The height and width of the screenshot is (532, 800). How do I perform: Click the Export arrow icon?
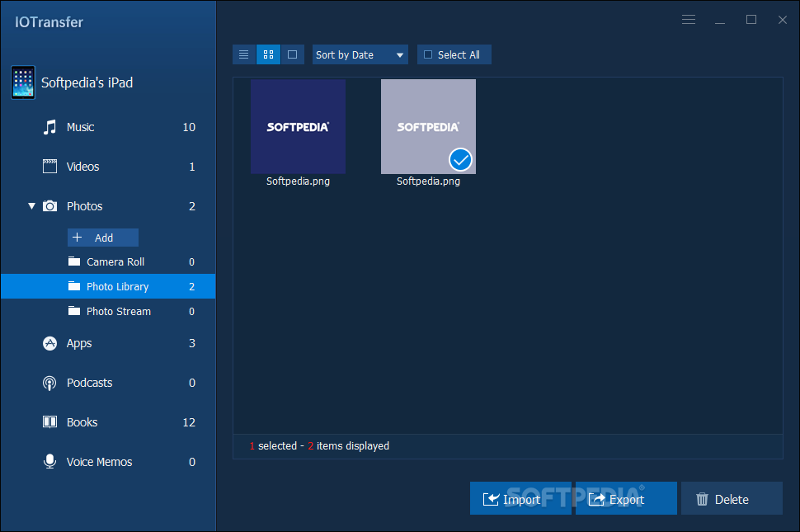point(596,499)
